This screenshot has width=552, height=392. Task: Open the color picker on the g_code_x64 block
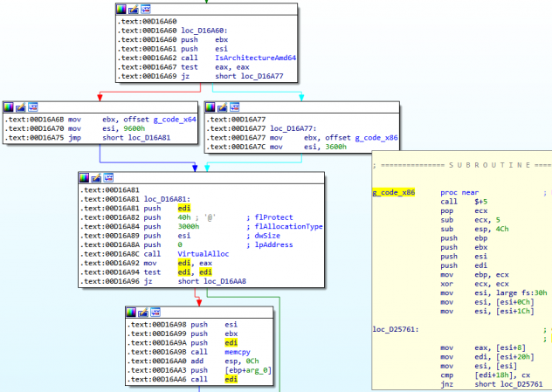tap(9, 107)
